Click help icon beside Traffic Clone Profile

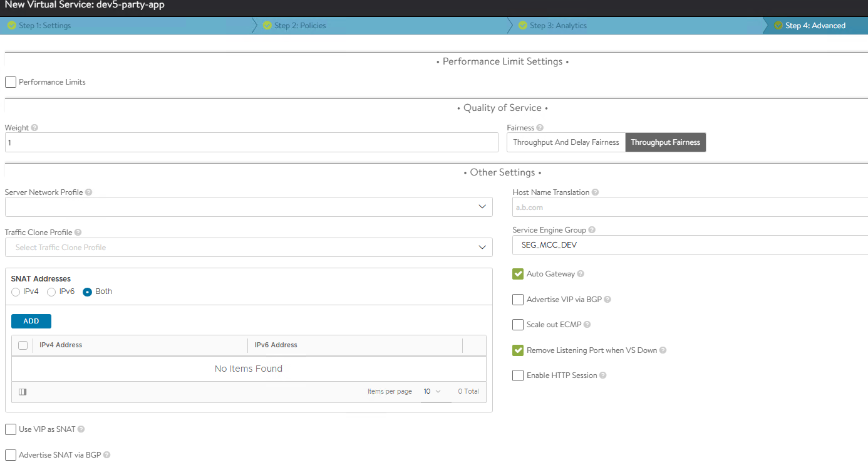(78, 233)
